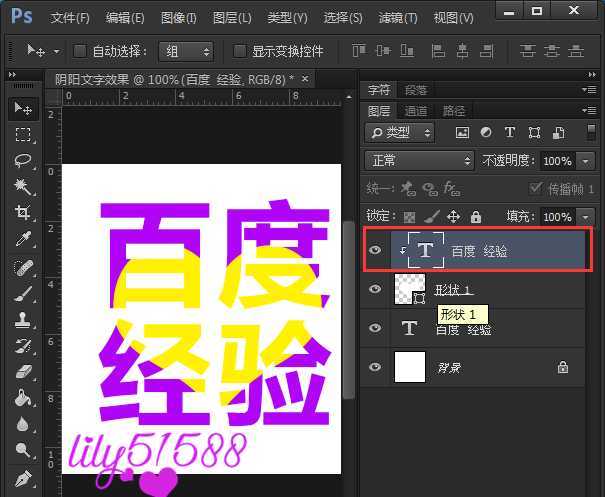
Task: Open the 组 auto-select target dropdown
Action: point(190,51)
